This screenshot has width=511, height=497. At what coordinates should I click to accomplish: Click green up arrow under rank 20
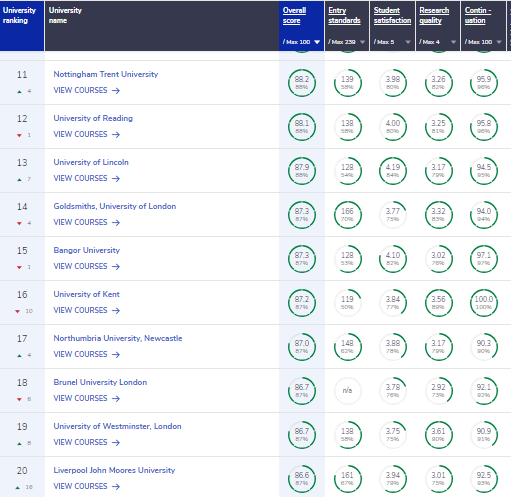[x=17, y=487]
